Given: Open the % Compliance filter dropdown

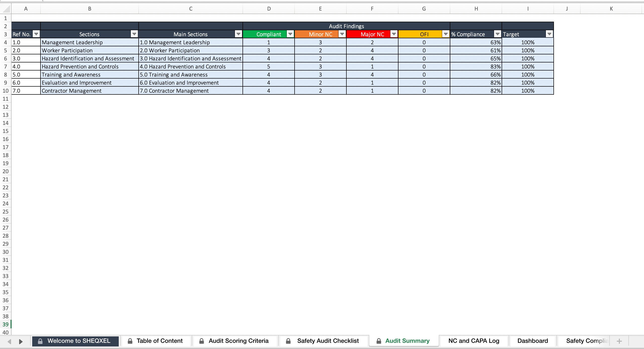Looking at the screenshot, I should (497, 34).
